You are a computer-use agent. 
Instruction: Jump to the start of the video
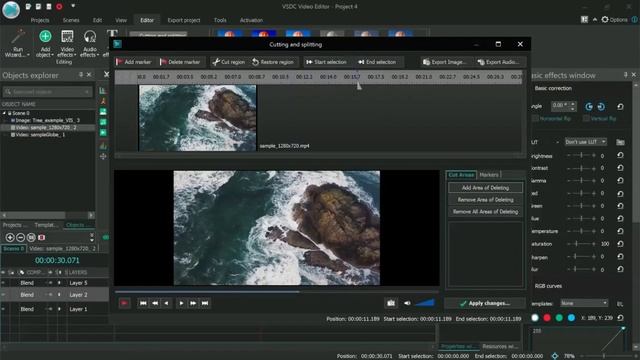(143, 303)
